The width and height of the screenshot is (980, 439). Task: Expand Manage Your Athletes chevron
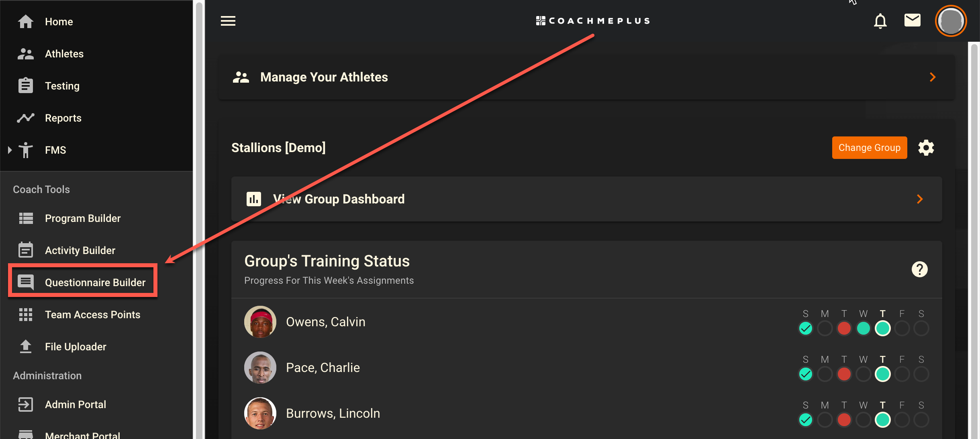pyautogui.click(x=933, y=77)
